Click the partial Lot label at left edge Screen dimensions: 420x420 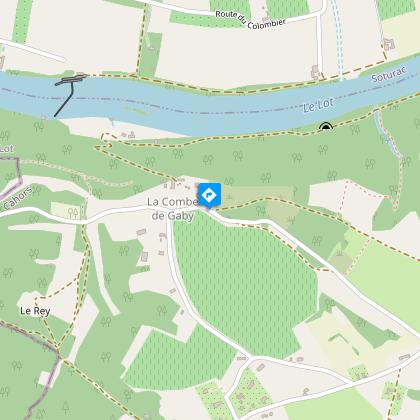pos(6,149)
